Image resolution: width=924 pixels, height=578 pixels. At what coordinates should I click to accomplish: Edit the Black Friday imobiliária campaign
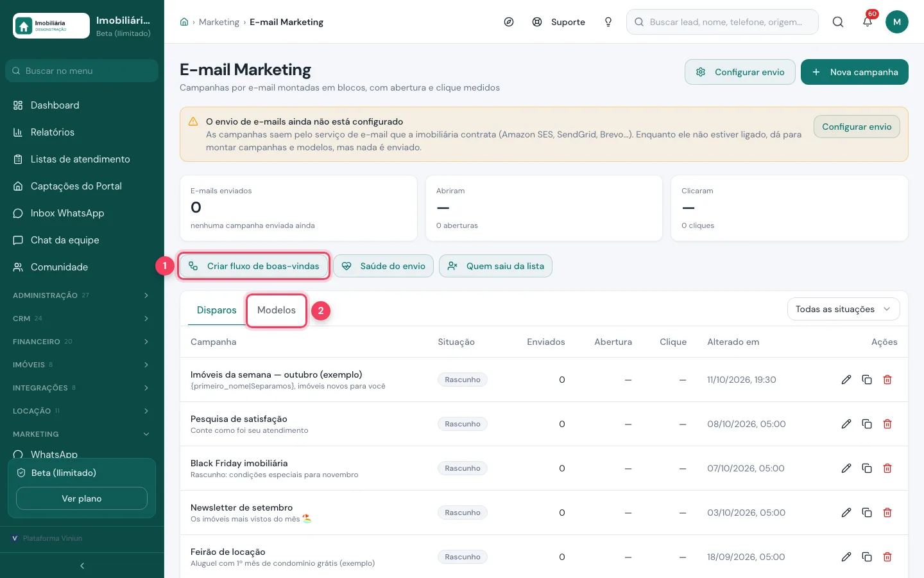(x=846, y=468)
